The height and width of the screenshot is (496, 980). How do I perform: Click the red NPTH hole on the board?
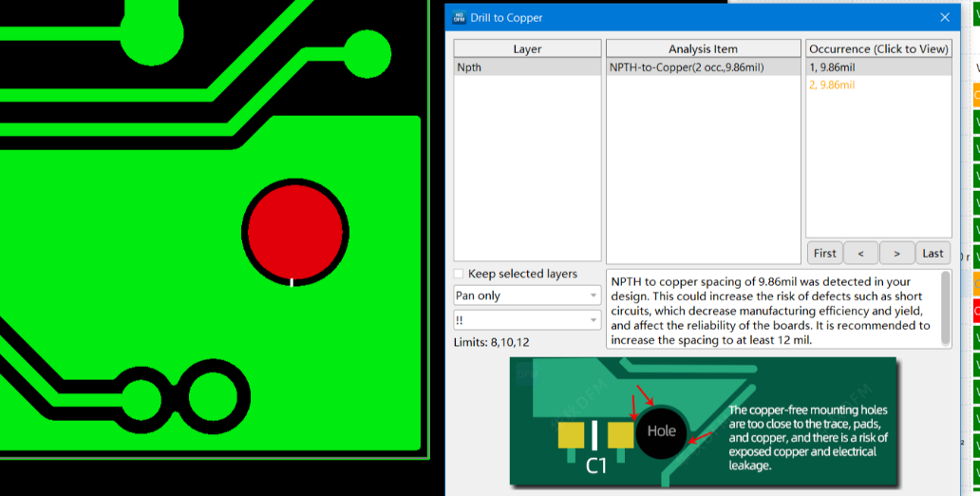294,231
